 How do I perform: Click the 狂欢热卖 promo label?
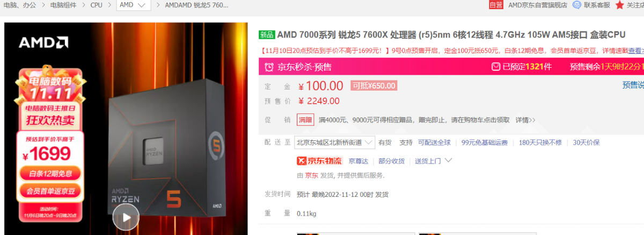pyautogui.click(x=50, y=119)
